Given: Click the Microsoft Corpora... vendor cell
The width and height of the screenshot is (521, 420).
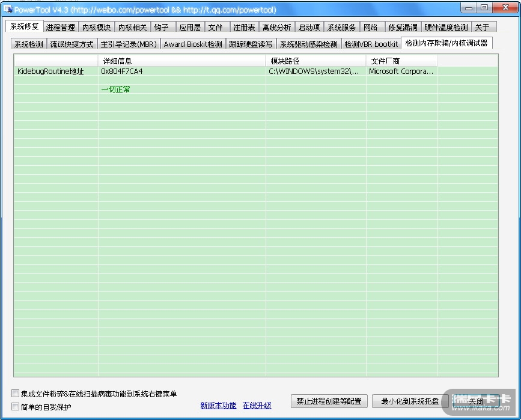Looking at the screenshot, I should 401,71.
